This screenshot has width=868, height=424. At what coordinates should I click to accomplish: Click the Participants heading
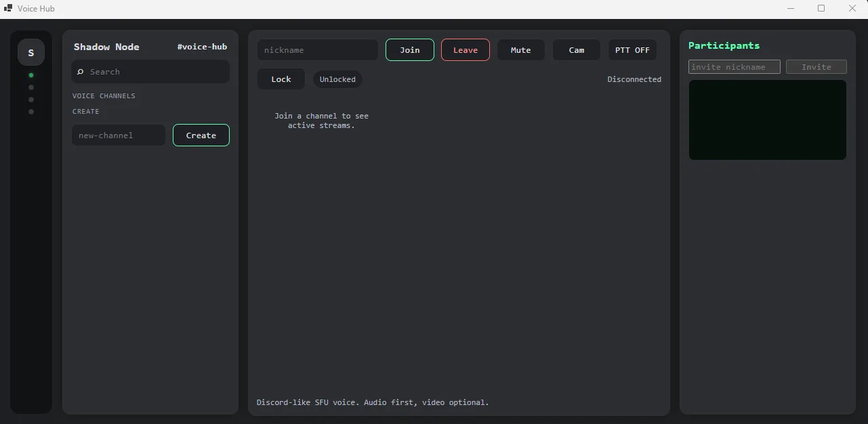click(724, 45)
